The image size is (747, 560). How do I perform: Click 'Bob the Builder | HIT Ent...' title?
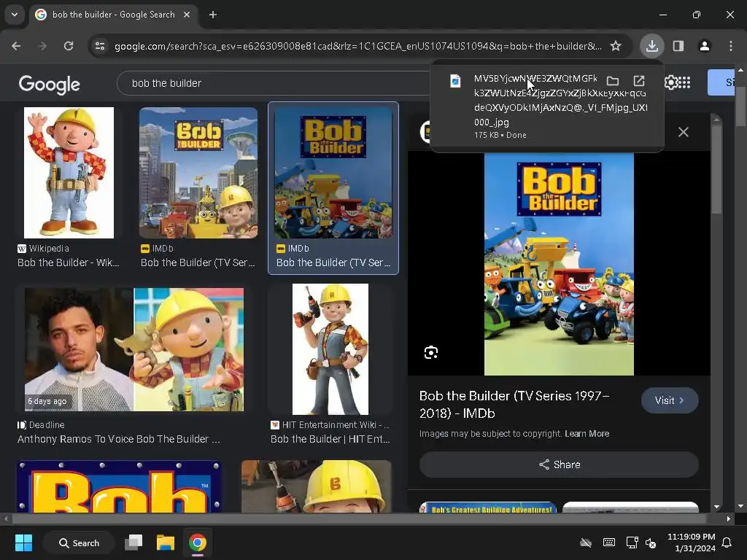[330, 439]
